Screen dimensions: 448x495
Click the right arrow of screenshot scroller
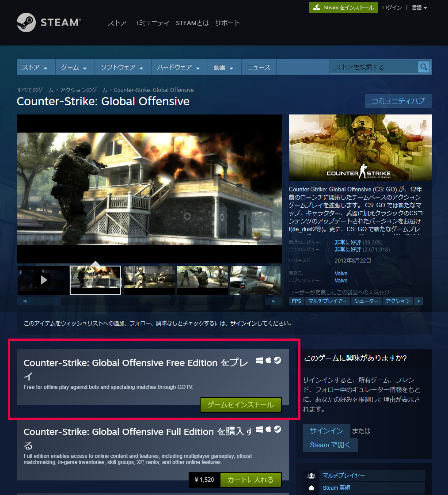pos(273,301)
